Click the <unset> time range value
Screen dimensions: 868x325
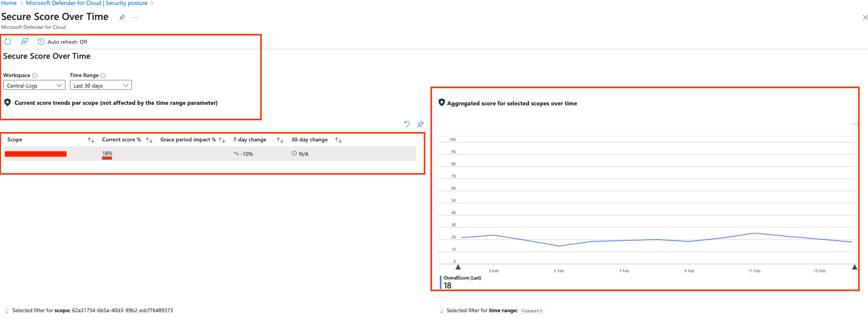coord(532,311)
